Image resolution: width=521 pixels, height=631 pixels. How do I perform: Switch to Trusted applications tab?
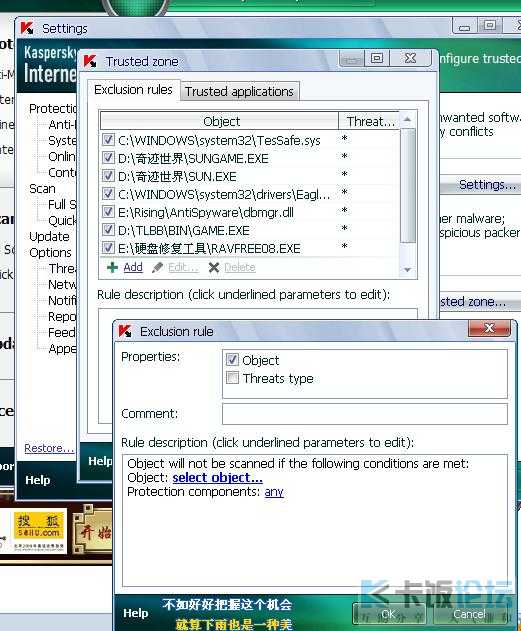pos(239,91)
